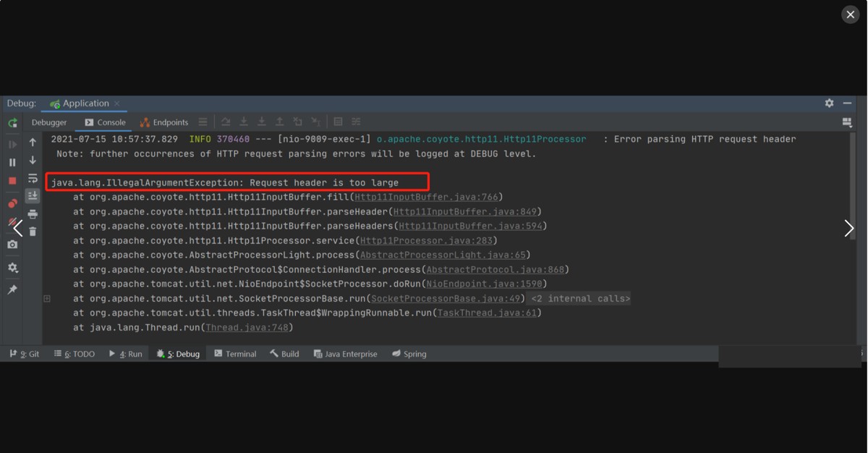
Task: Open the Terminal tool window
Action: 235,354
